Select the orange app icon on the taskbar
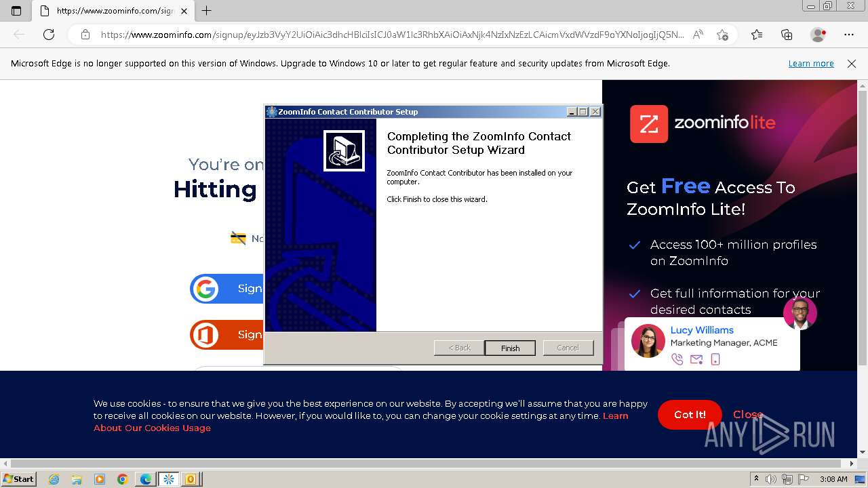Image resolution: width=868 pixels, height=488 pixels. 191,479
